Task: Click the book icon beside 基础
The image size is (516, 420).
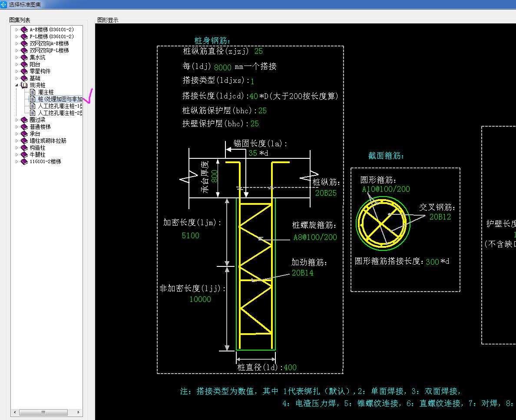Action: (24, 78)
